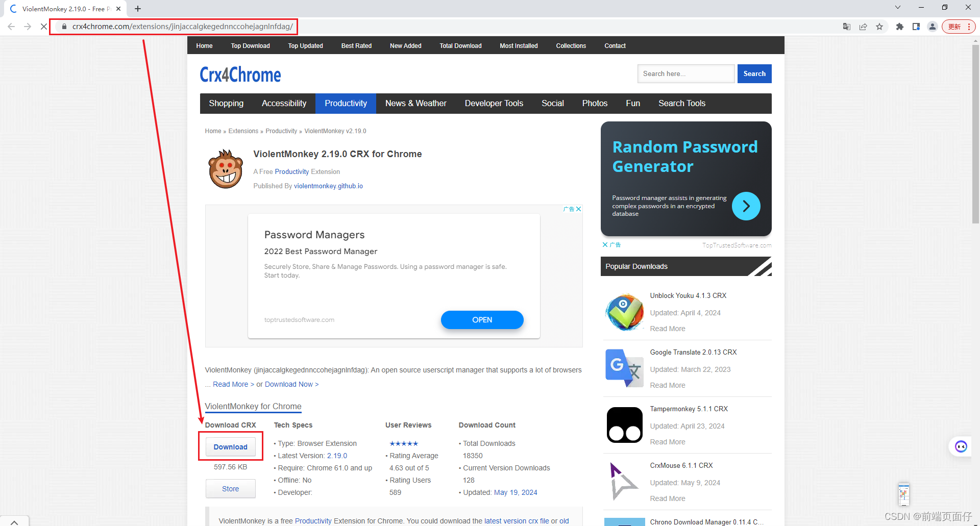Bookmark this page with star icon
This screenshot has height=526, width=980.
coord(879,27)
